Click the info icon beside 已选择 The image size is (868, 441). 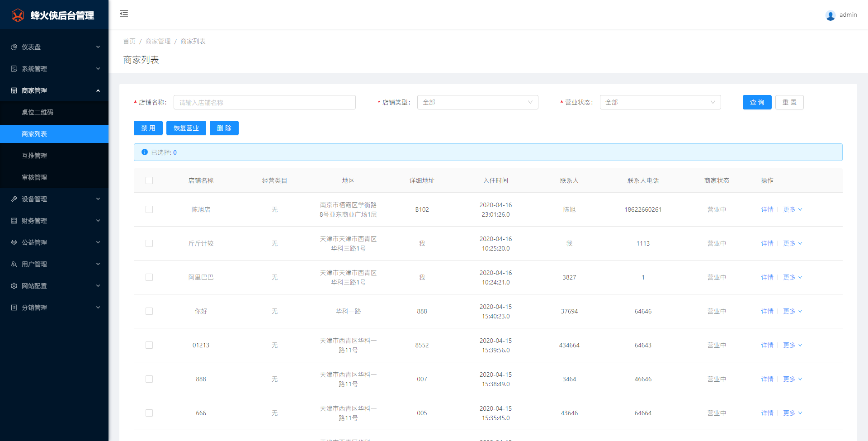point(145,152)
